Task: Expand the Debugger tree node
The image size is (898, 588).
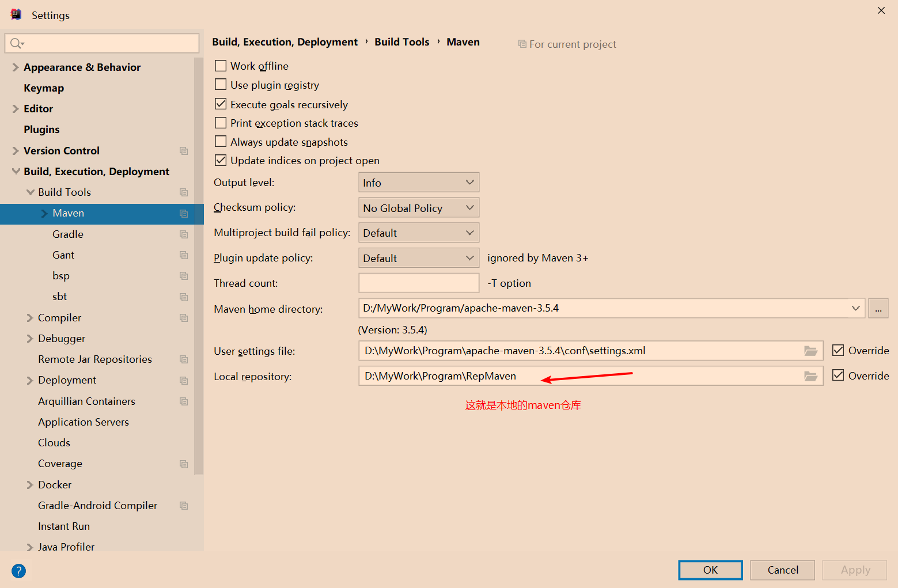Action: [30, 339]
